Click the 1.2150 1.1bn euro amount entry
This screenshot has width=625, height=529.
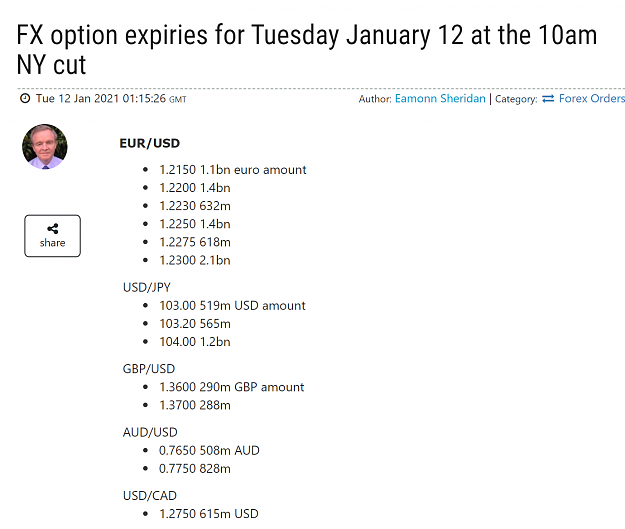tap(233, 170)
